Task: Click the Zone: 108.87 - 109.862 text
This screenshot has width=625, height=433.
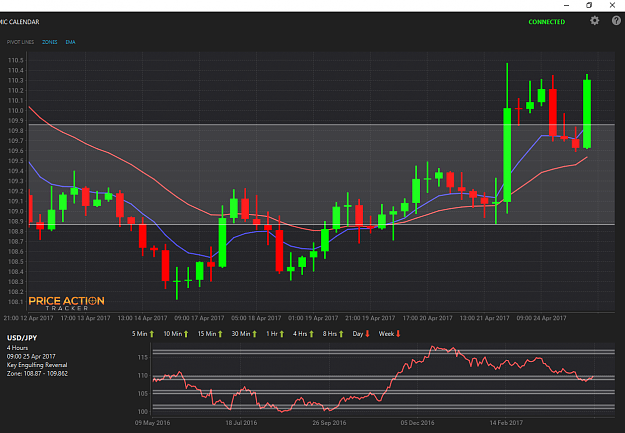Action: tap(37, 374)
